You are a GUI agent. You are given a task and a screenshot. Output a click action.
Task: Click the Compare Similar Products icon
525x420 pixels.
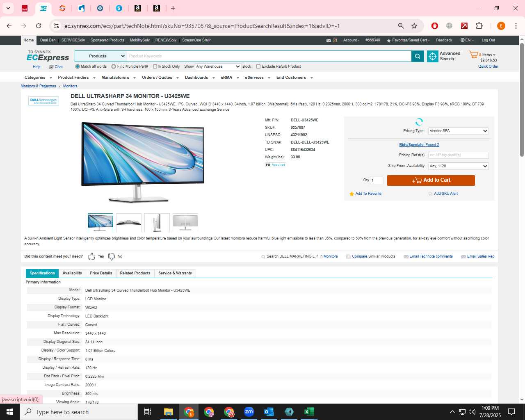(x=348, y=256)
